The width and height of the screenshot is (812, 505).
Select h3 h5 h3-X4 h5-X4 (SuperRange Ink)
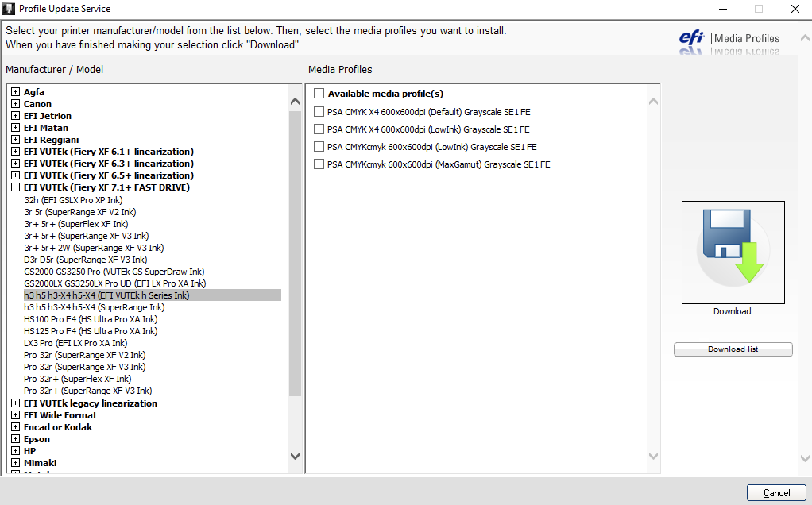[94, 307]
